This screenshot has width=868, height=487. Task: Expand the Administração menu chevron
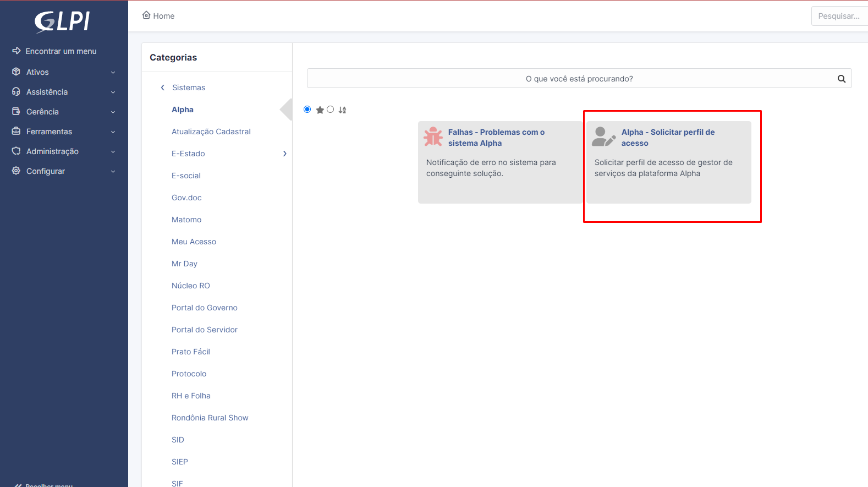[x=113, y=151]
